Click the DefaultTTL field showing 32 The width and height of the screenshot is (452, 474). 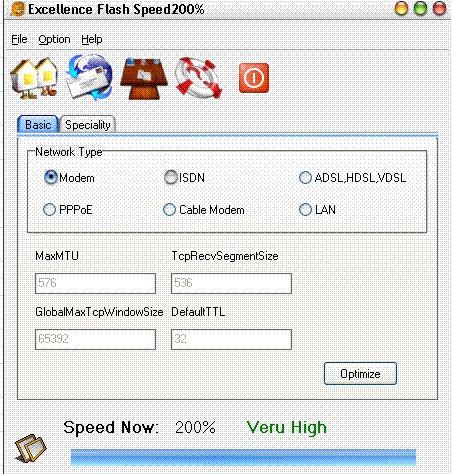(x=231, y=339)
